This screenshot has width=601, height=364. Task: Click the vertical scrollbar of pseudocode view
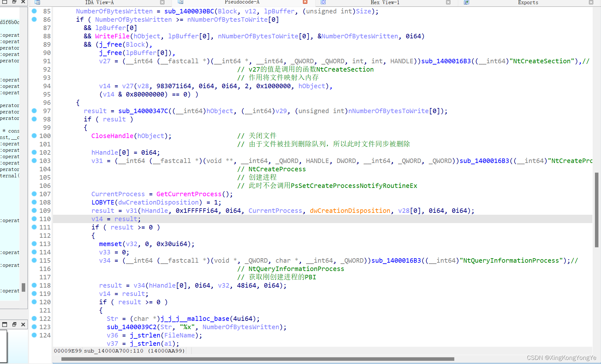597,210
